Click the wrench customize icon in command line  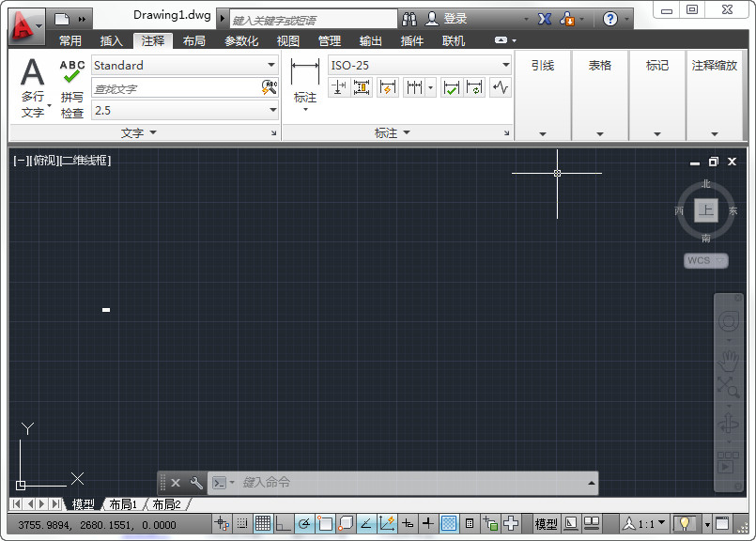[196, 483]
